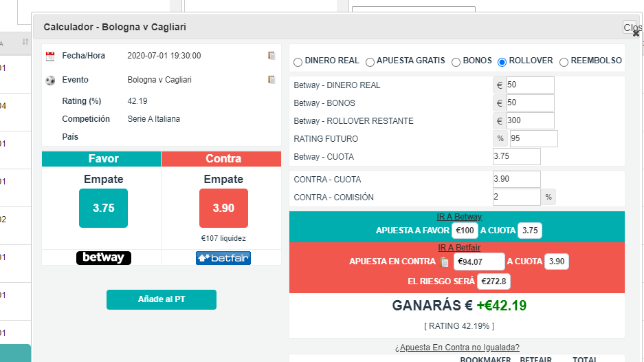Click the +€42.19 profit amount

(x=501, y=306)
